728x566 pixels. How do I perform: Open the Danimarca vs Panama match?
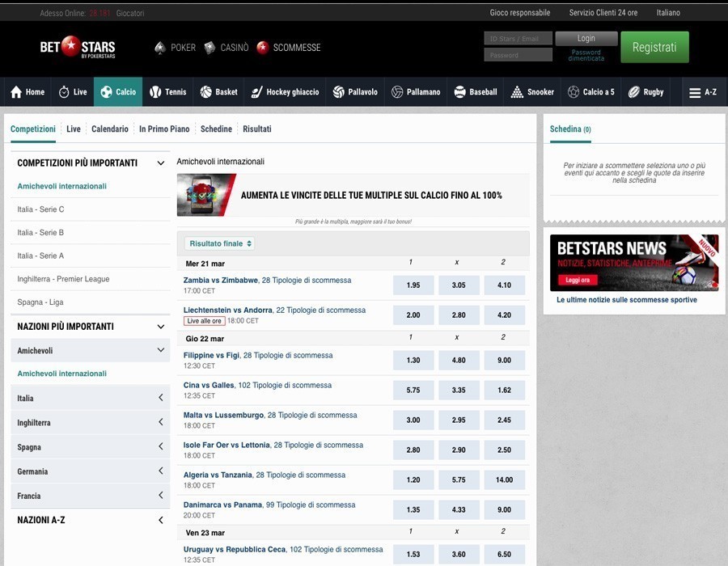point(222,505)
